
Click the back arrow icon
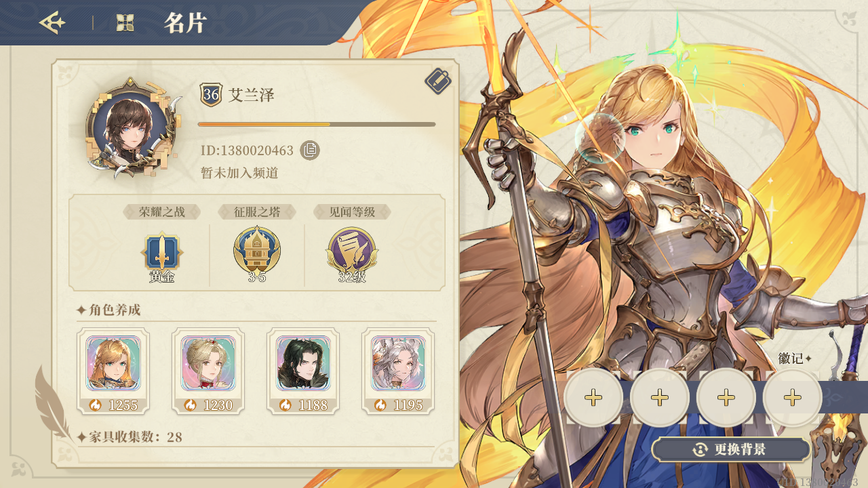tap(52, 23)
